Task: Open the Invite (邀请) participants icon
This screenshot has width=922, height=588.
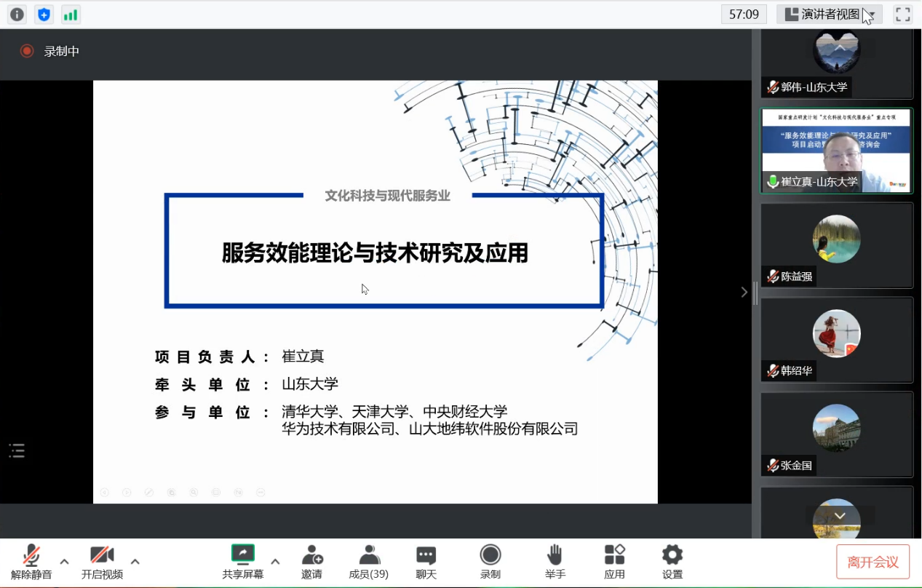Action: (x=311, y=562)
